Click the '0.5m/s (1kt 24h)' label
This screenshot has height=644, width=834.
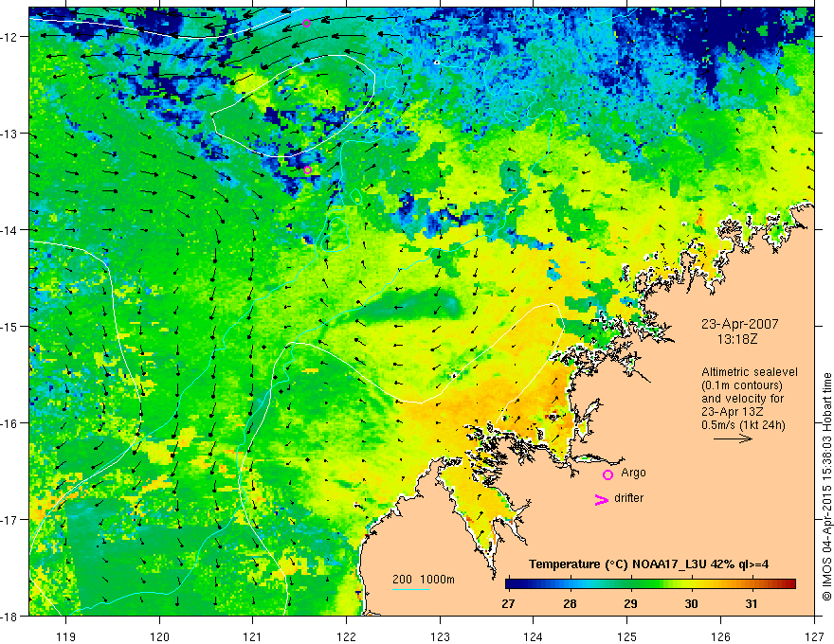click(x=743, y=425)
